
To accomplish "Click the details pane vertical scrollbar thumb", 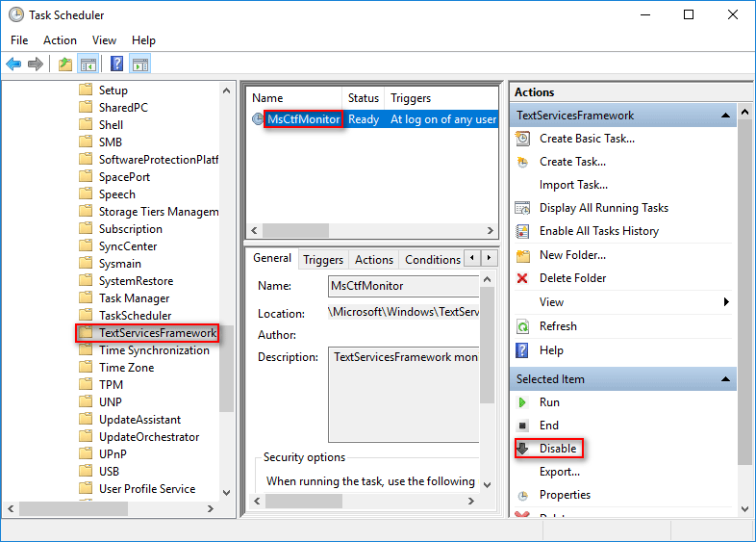I will coord(487,345).
